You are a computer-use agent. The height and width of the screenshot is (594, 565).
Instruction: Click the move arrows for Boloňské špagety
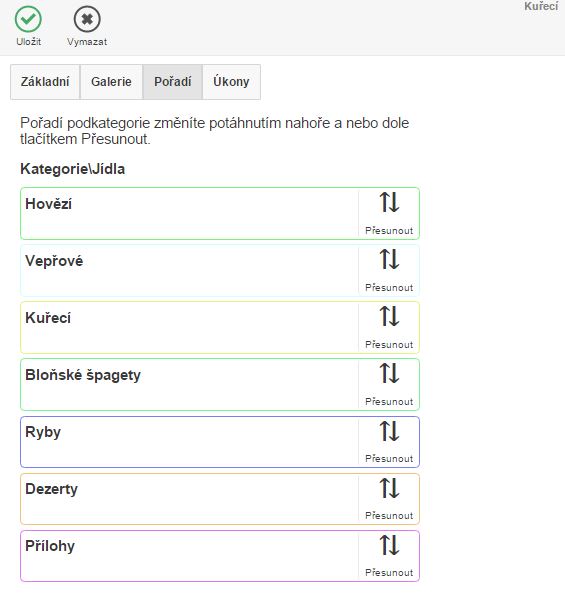coord(389,373)
